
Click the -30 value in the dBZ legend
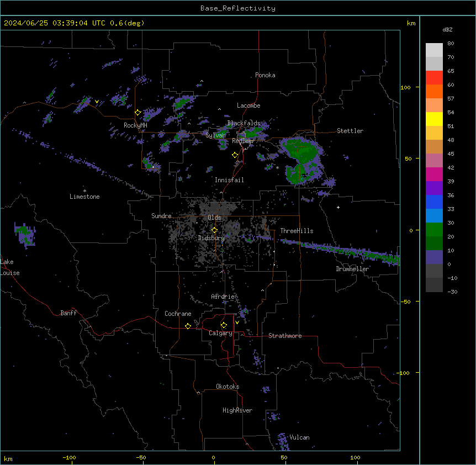click(x=452, y=292)
